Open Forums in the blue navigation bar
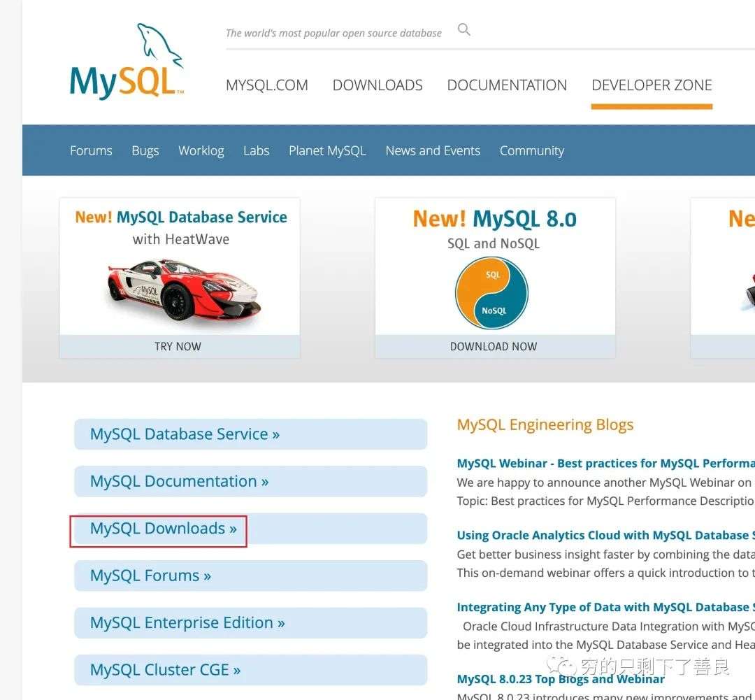Screen dimensions: 755x700 91,151
